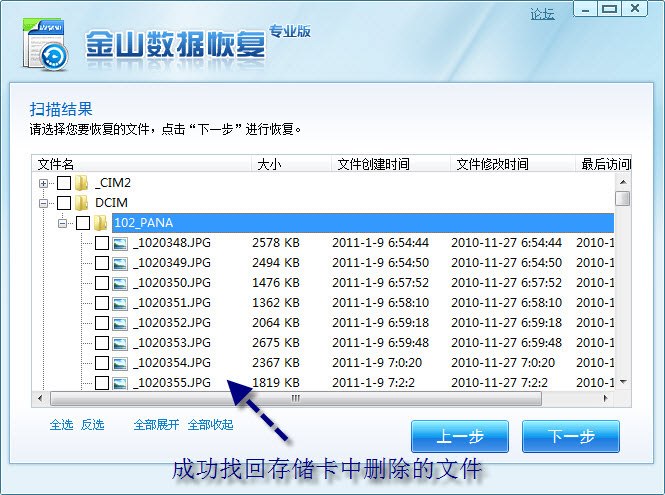This screenshot has height=495, width=665.
Task: Select file name _1020349.JPG
Action: [x=172, y=263]
